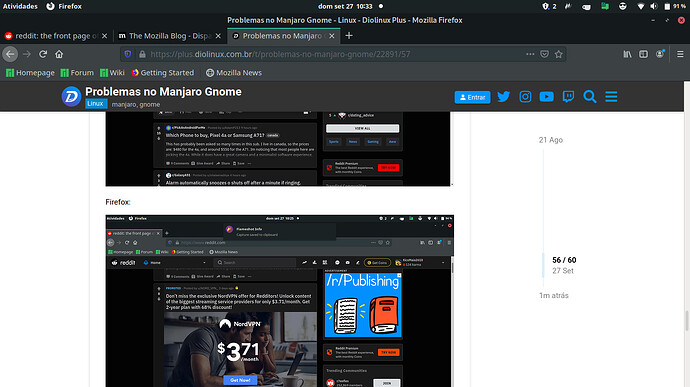Open the Getting Started bookmark
This screenshot has width=690, height=387.
162,73
